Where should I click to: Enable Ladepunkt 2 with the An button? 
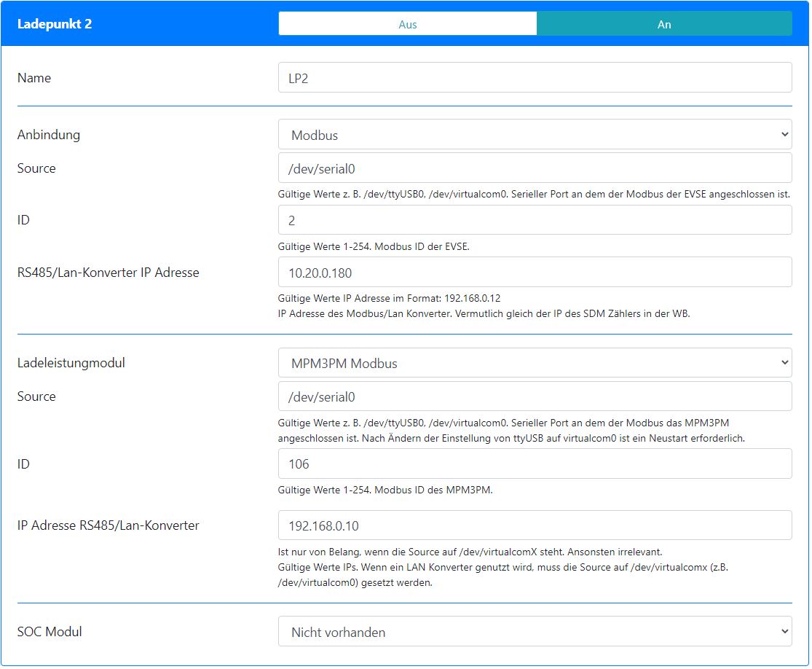[663, 24]
